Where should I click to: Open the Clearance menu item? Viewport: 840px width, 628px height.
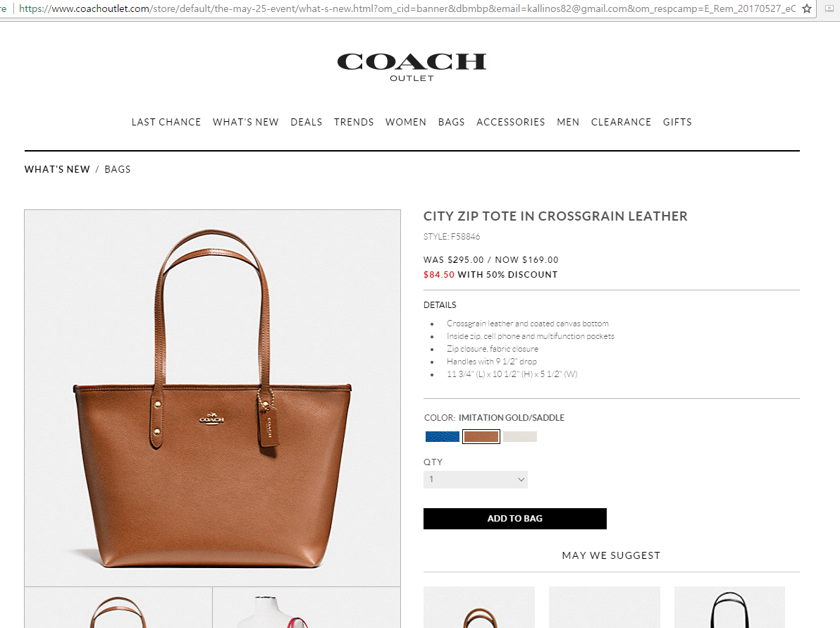pos(621,122)
